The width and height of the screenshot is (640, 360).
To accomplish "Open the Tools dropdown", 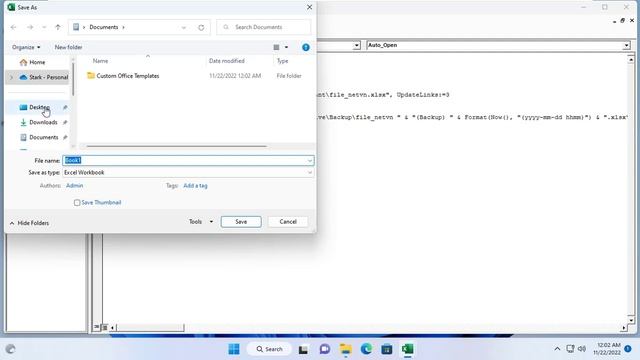I will (201, 222).
